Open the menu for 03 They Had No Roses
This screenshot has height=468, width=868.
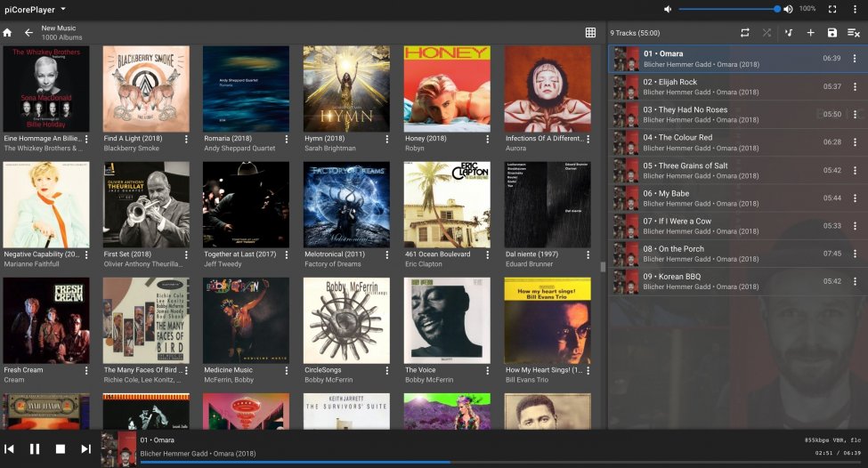click(x=855, y=114)
